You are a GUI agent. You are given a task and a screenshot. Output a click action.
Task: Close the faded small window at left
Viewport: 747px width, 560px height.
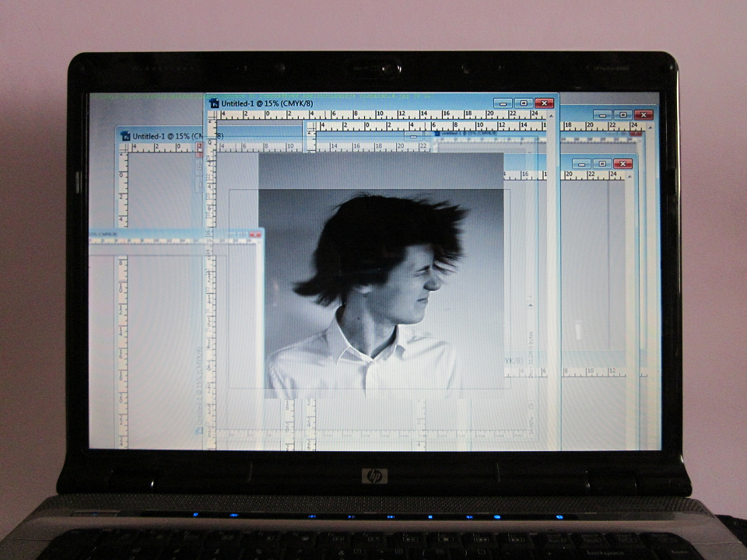(255, 235)
